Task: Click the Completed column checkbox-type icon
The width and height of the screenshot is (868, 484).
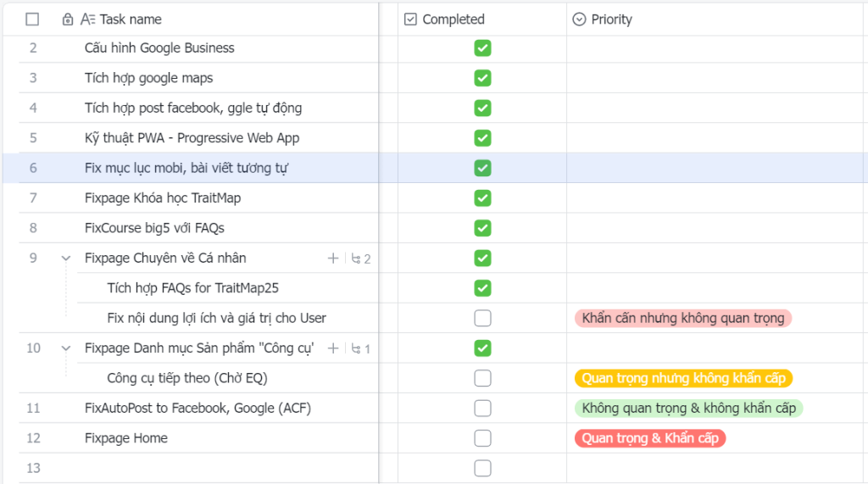Action: [411, 19]
